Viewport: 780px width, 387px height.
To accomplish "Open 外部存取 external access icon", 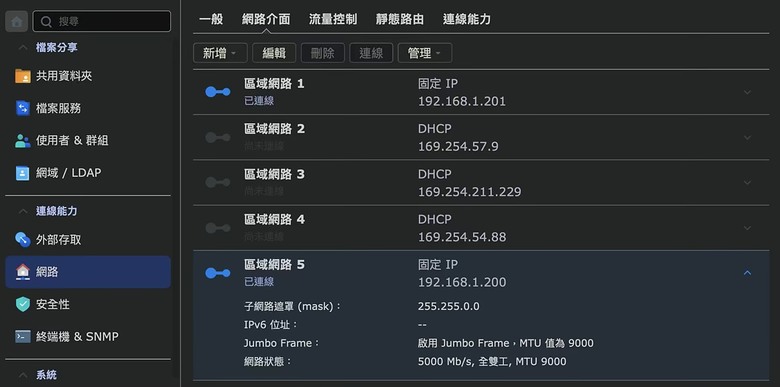I will (22, 240).
